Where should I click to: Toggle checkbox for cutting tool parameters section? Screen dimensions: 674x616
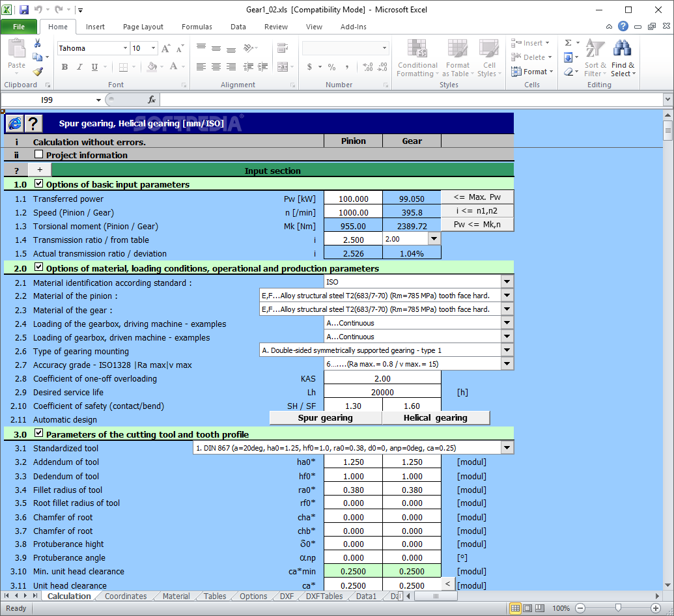click(x=38, y=433)
